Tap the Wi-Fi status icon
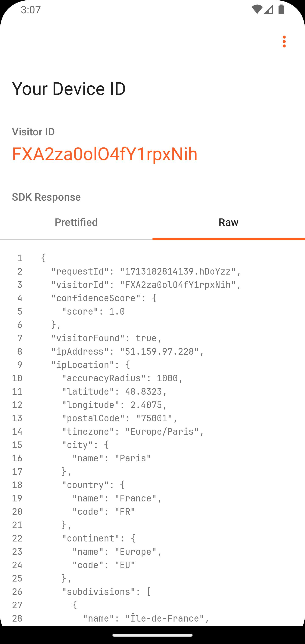The height and width of the screenshot is (644, 305). 257,10
